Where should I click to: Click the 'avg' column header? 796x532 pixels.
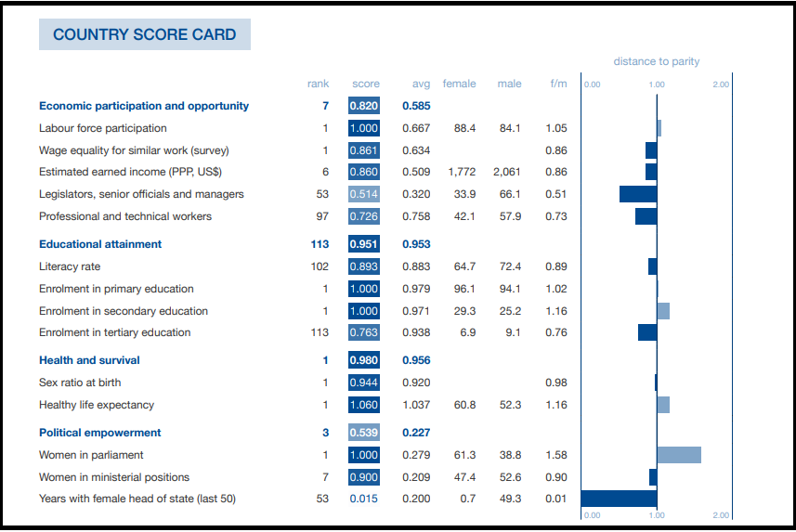coord(421,84)
